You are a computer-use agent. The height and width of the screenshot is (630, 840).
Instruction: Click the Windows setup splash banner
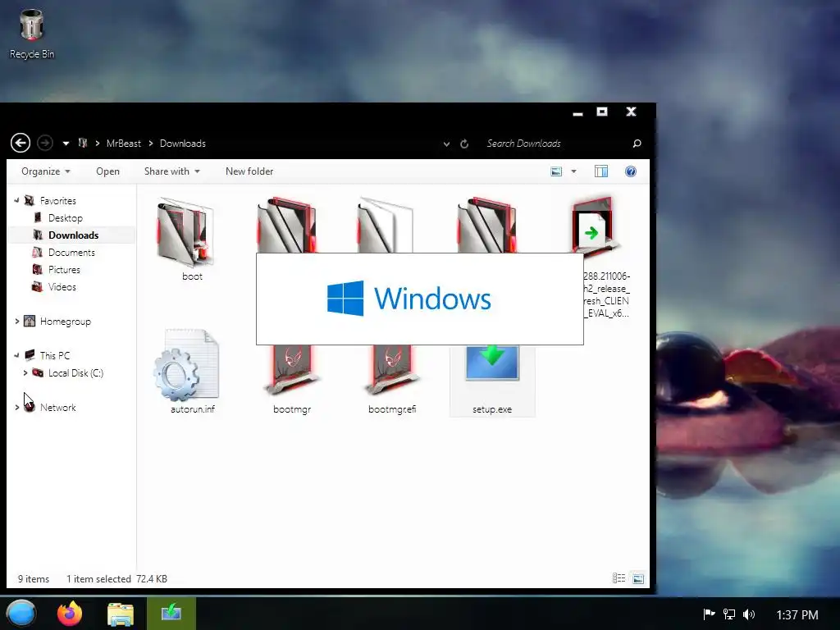coord(420,299)
